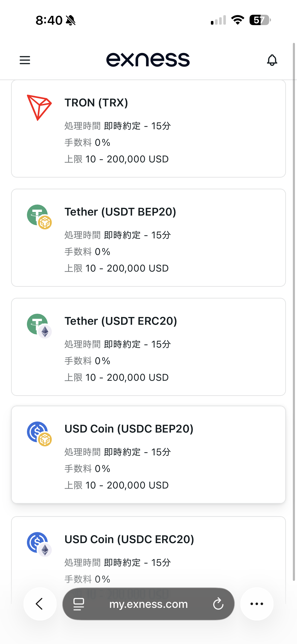Tap the USDC BEP20 coin icon

click(x=39, y=434)
